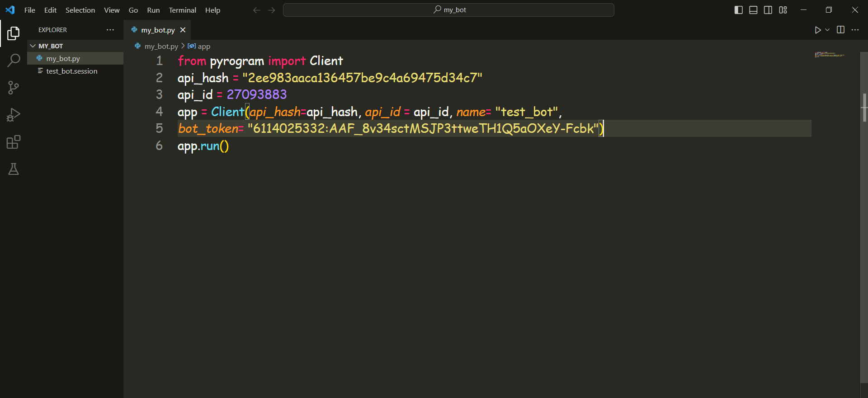Open Explorer views and more actions menu

110,30
